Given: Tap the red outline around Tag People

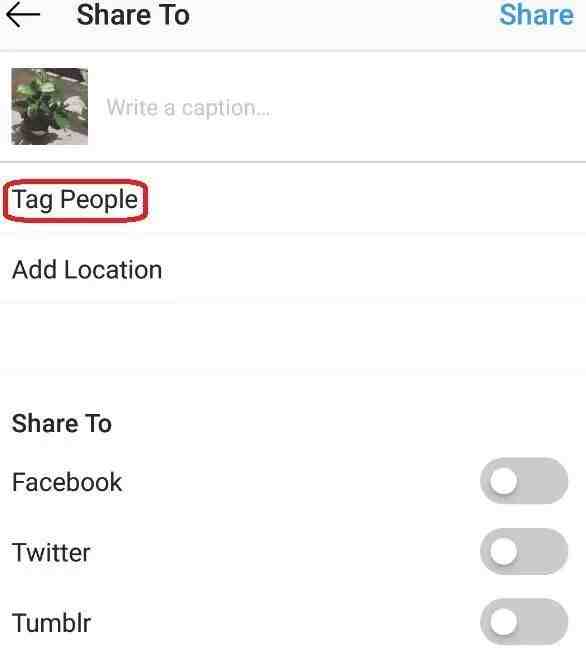Looking at the screenshot, I should 75,181.
